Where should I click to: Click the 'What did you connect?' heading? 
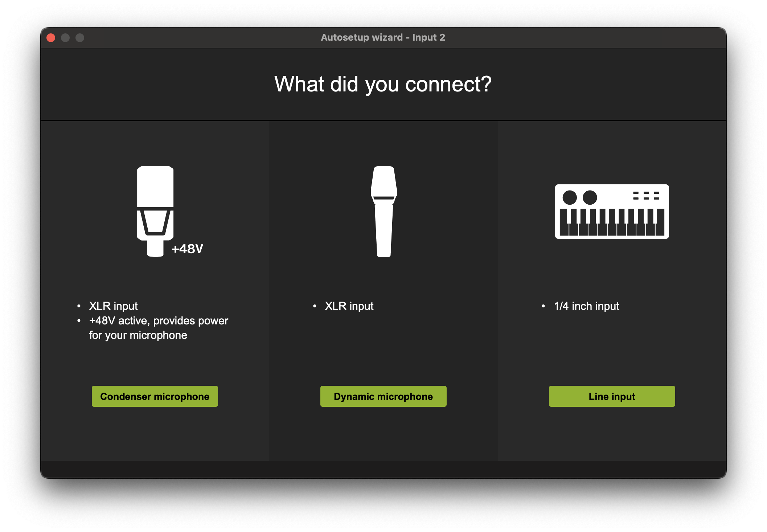coord(383,84)
